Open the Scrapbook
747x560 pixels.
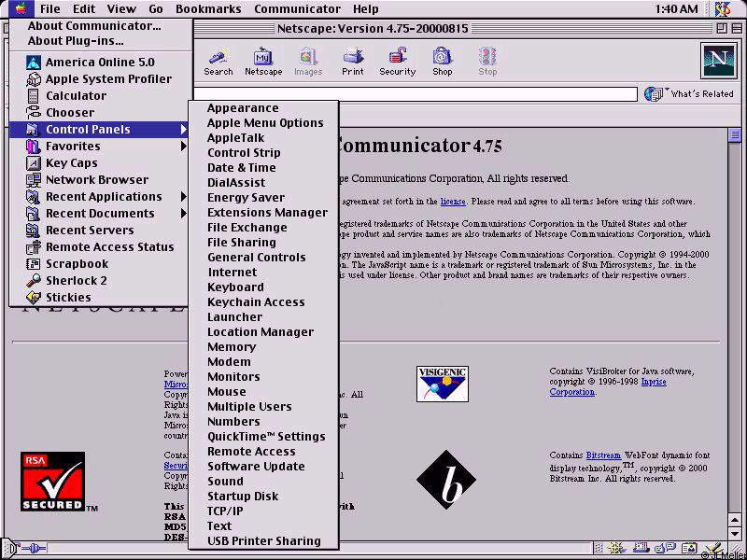tap(98, 264)
